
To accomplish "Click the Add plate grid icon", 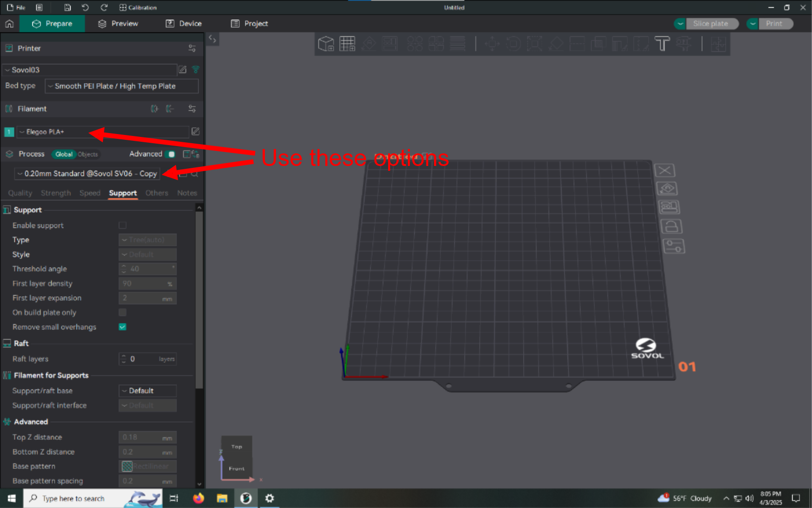I will (347, 44).
